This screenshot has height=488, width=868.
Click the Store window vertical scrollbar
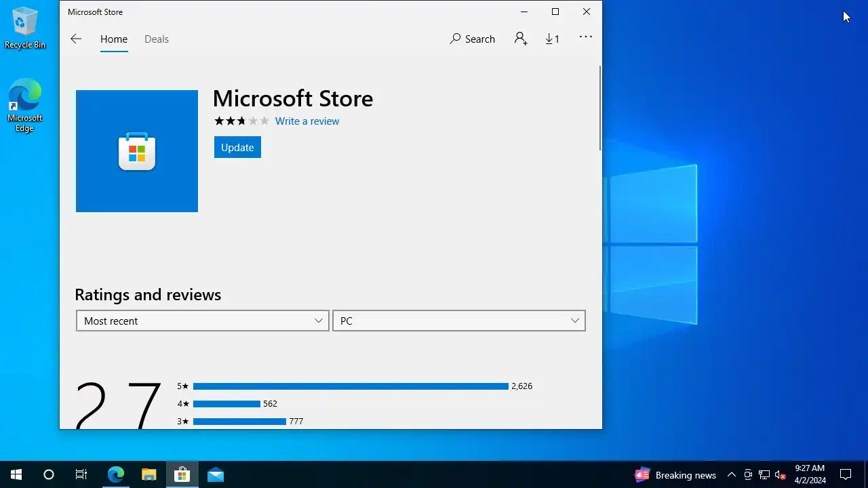(x=599, y=108)
